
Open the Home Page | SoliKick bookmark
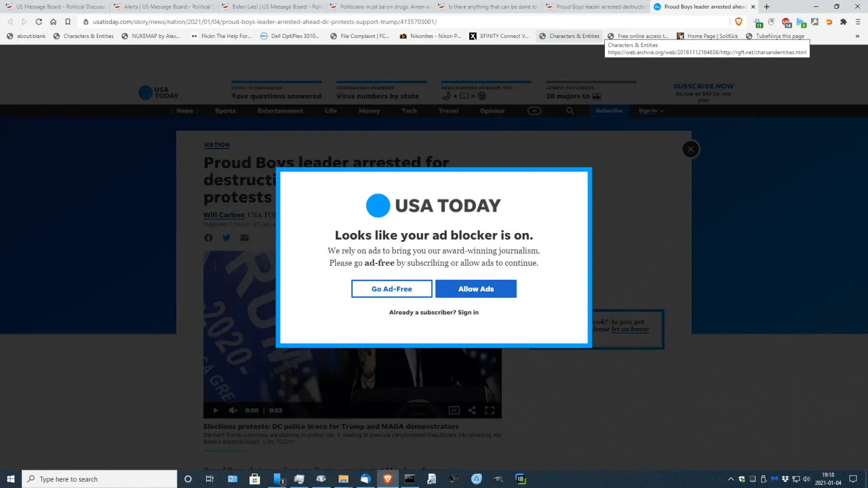707,36
